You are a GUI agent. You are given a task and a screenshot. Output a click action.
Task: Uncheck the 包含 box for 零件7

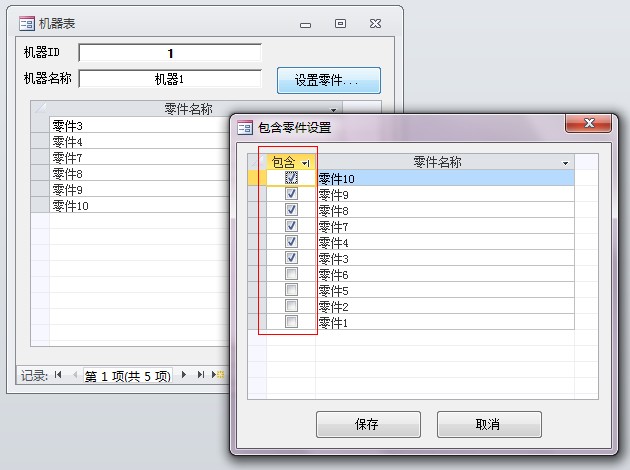pyautogui.click(x=291, y=226)
